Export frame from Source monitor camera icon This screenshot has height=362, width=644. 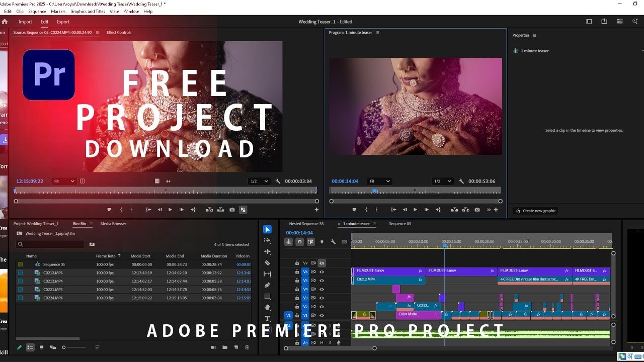[232, 210]
